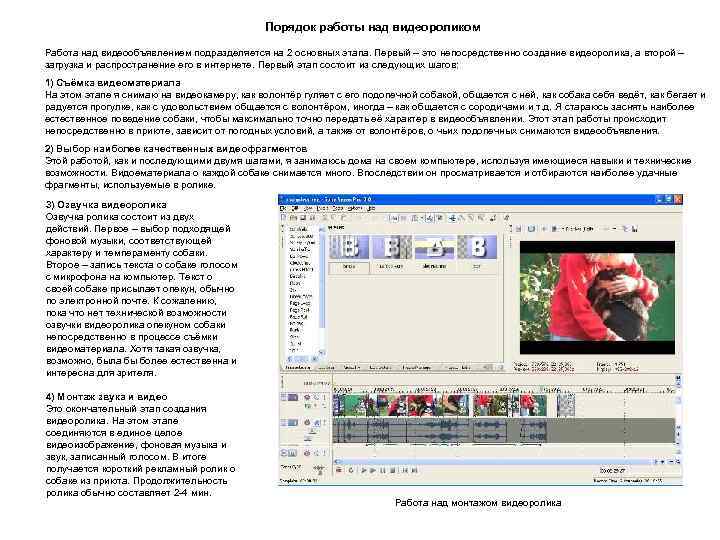Viewport: 720px width, 540px height.
Task: Open the Preview quality dropdown above the video
Action: 577,229
